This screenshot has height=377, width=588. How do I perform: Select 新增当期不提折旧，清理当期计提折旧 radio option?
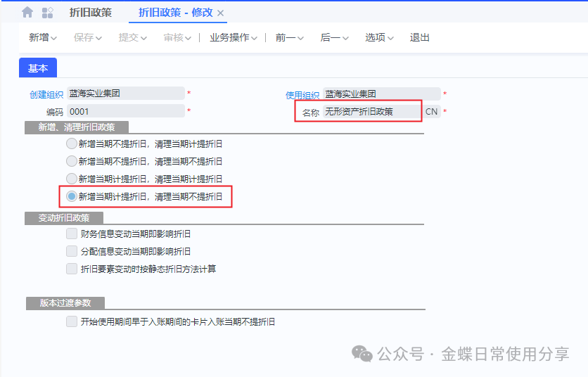[71, 143]
